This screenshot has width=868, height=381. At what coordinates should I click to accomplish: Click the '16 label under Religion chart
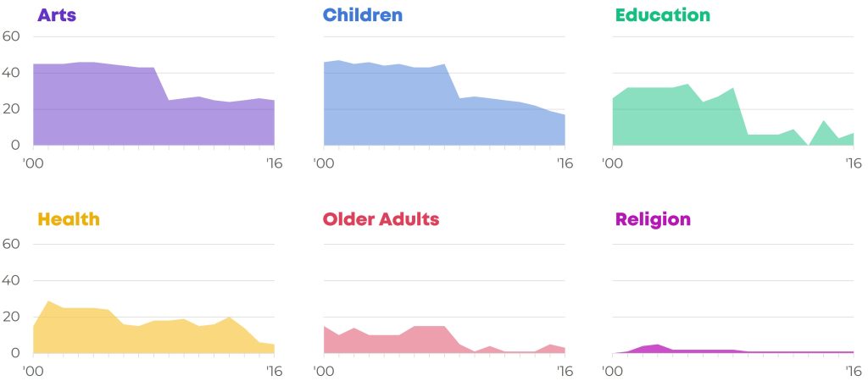(x=853, y=371)
